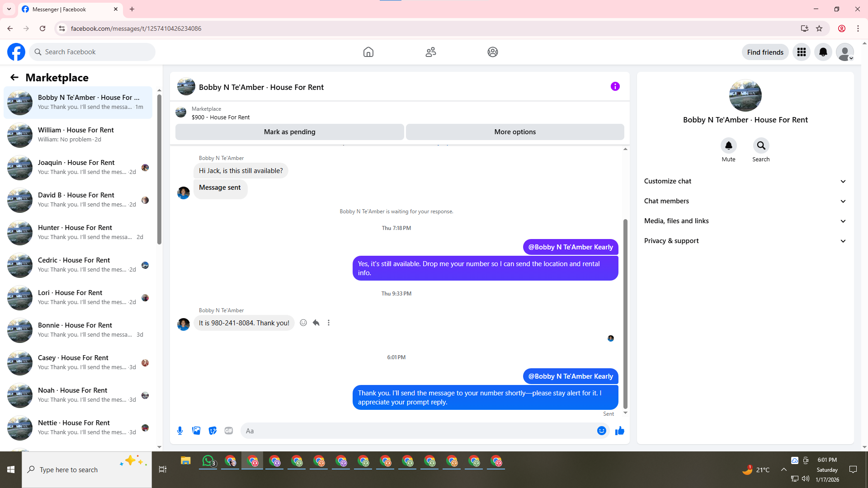Open emoji picker in message box
This screenshot has height=488, width=868.
[x=601, y=431]
